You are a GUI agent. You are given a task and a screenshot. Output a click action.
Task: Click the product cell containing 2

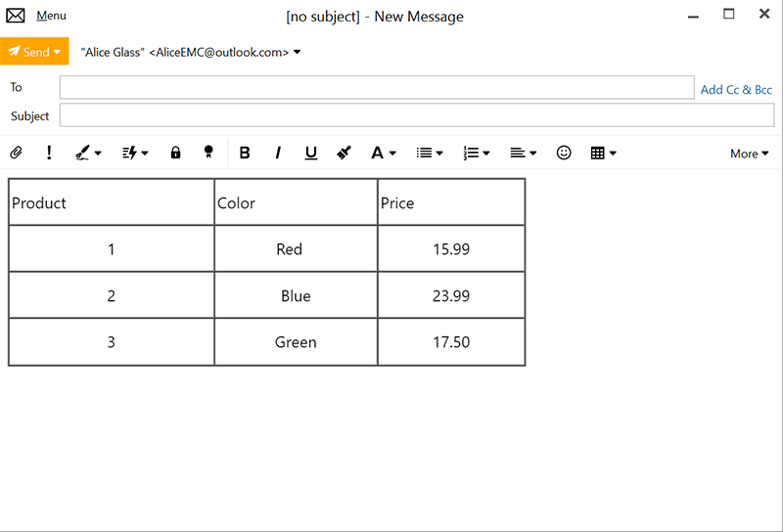tap(112, 295)
